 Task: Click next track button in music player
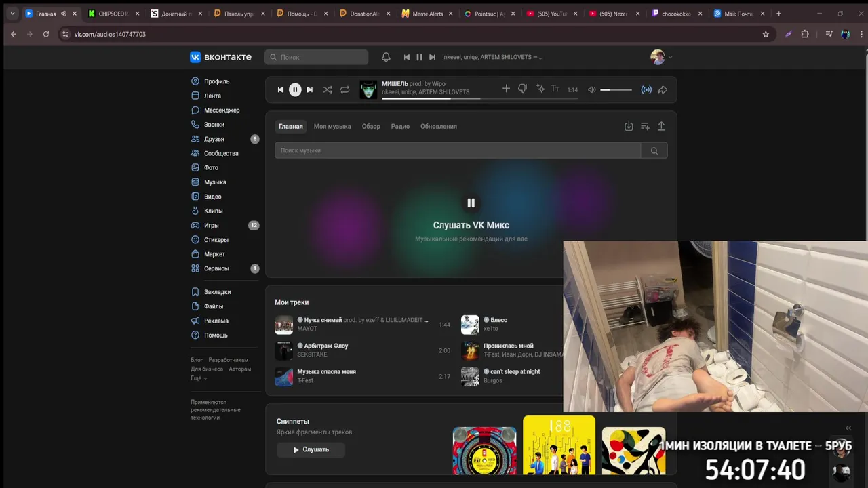(x=310, y=89)
